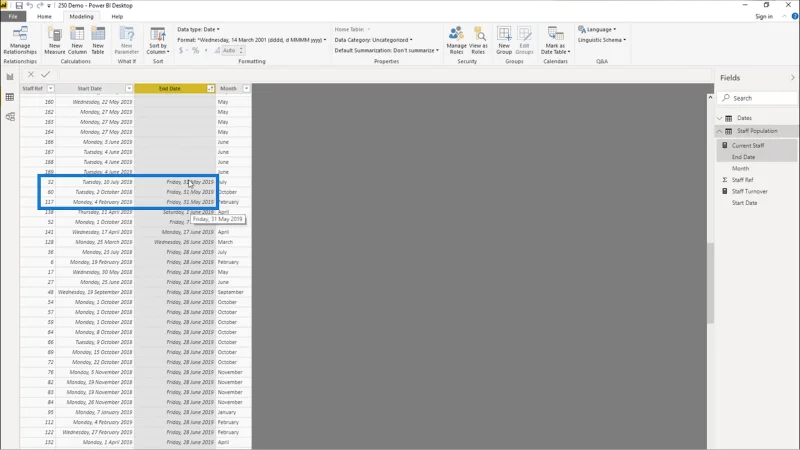Open the Linguistic Schema dropdown

click(x=602, y=40)
